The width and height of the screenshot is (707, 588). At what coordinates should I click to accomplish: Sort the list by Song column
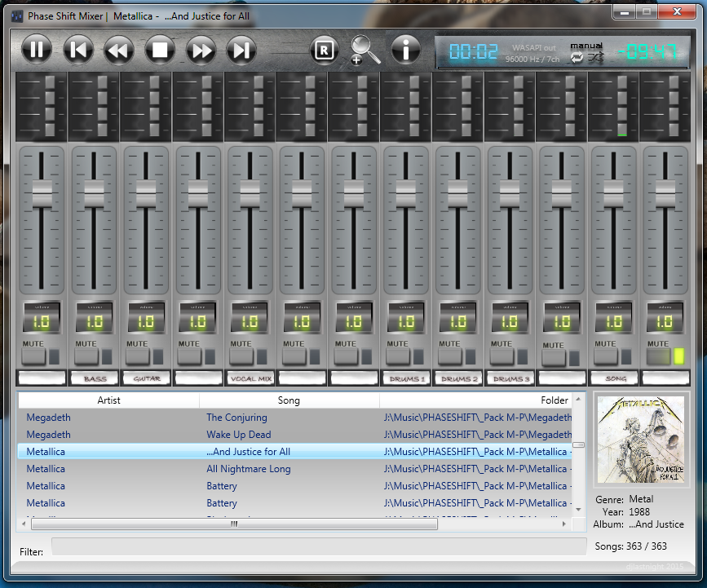tap(289, 400)
